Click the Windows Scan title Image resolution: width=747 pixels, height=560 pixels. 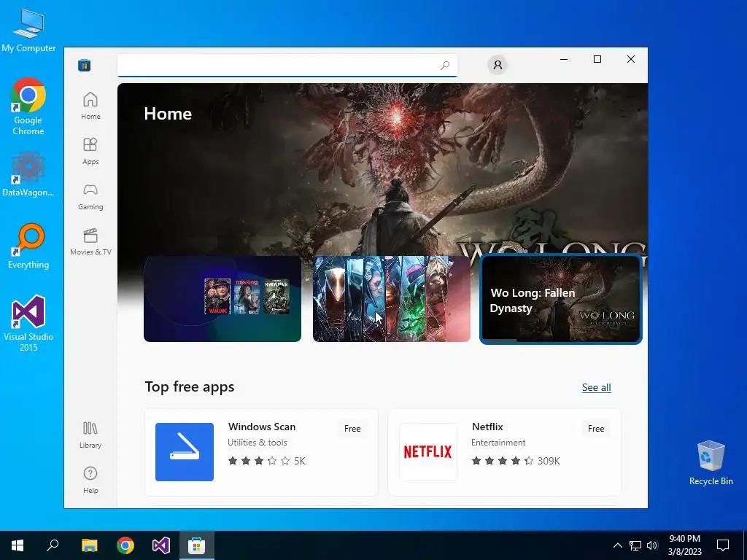[262, 427]
